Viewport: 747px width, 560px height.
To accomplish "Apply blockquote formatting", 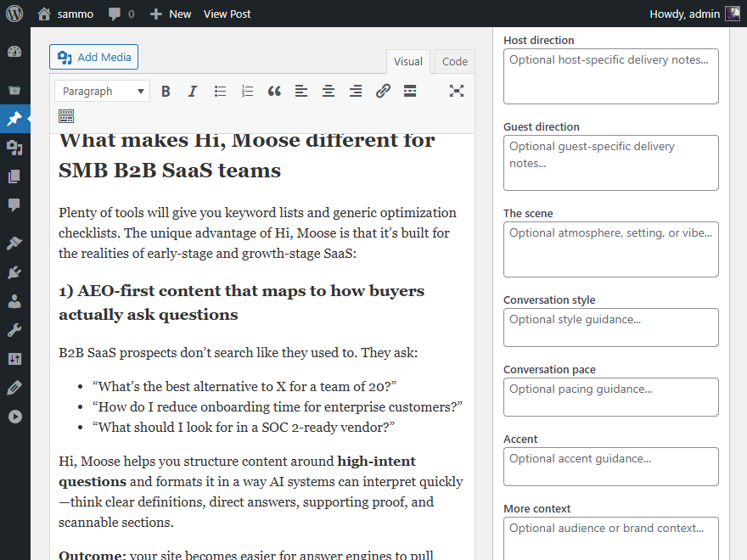I will [274, 92].
